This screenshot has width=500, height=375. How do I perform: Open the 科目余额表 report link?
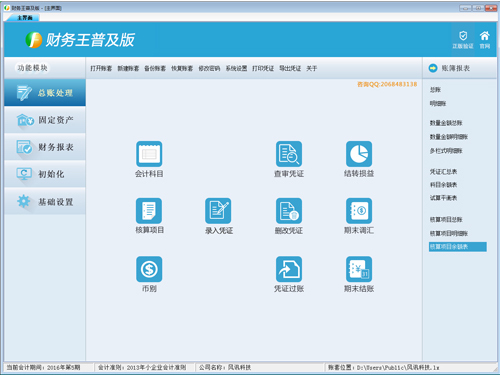click(x=443, y=185)
